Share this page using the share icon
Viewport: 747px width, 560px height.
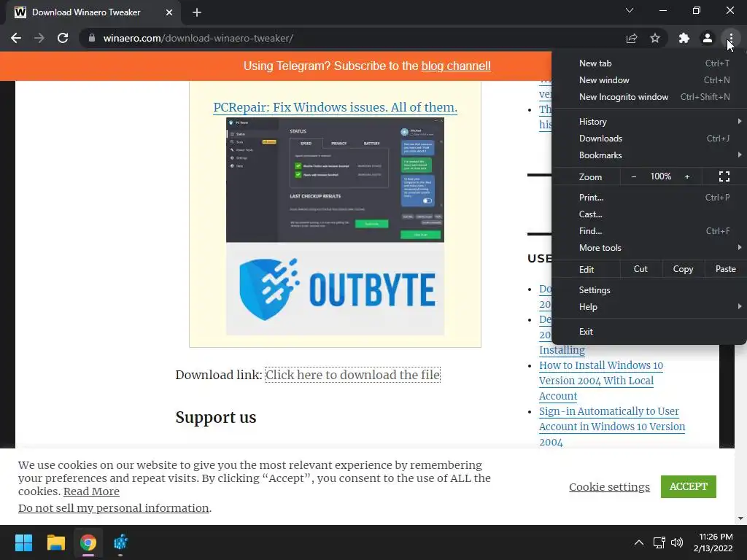pyautogui.click(x=632, y=38)
